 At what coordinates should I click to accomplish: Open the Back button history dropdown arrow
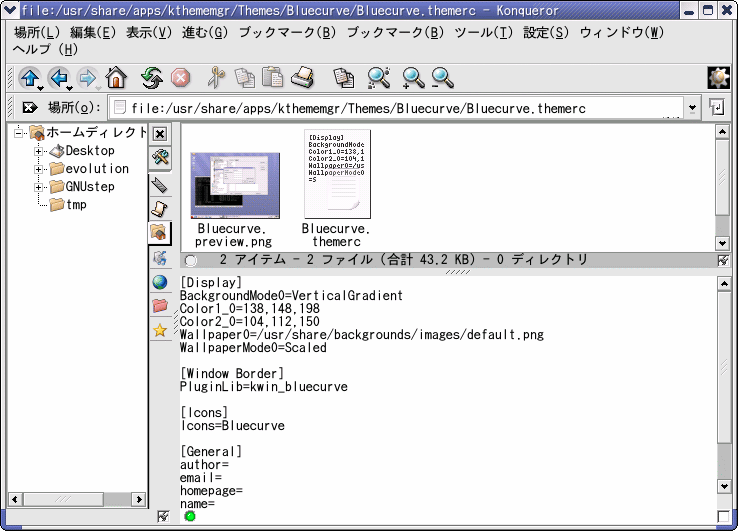click(70, 88)
